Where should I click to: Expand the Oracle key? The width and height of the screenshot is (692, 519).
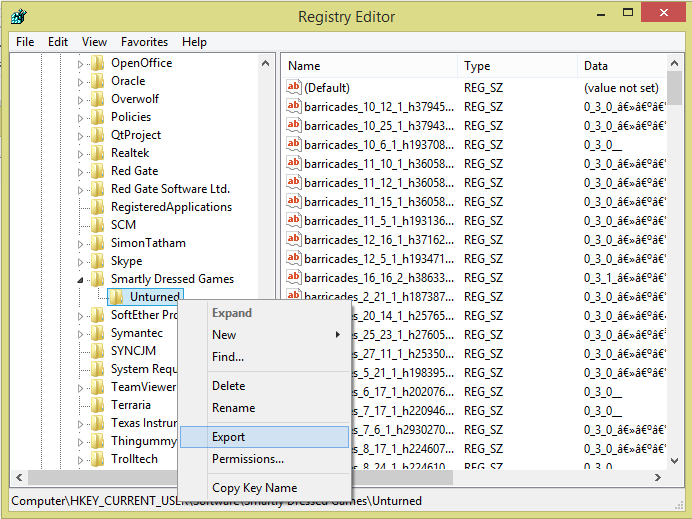coord(80,82)
